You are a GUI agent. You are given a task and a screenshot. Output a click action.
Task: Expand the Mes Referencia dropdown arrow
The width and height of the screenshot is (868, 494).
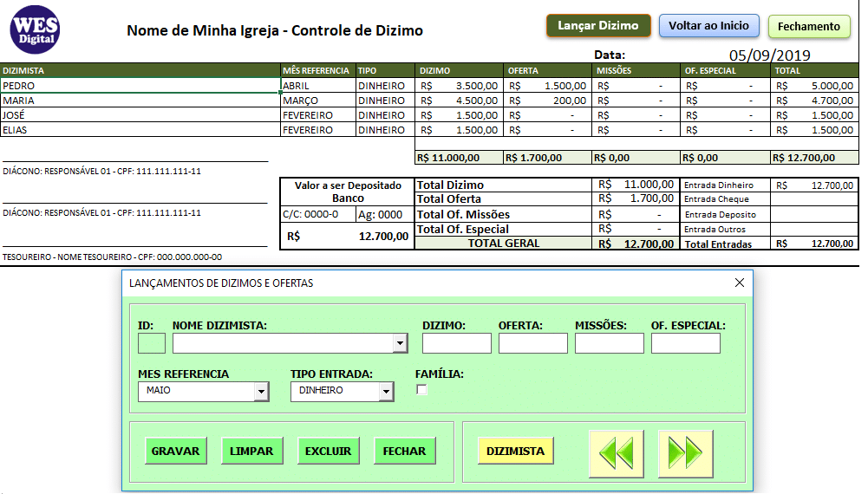(x=261, y=392)
